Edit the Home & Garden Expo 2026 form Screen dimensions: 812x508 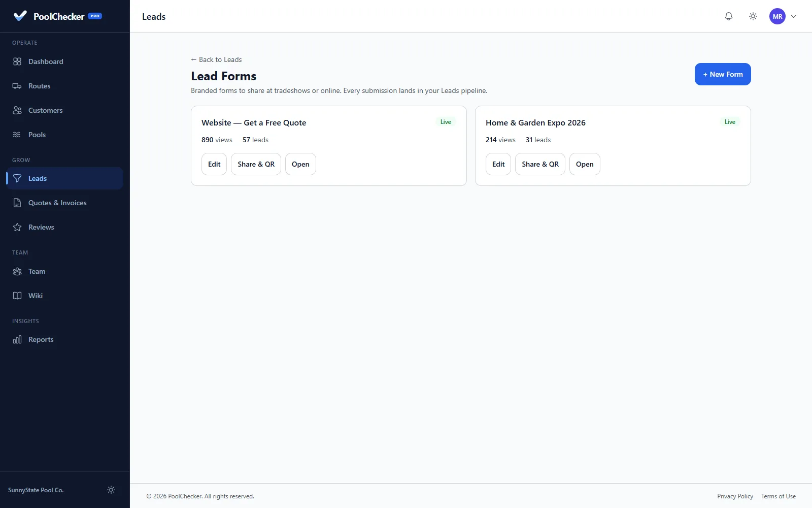coord(498,164)
